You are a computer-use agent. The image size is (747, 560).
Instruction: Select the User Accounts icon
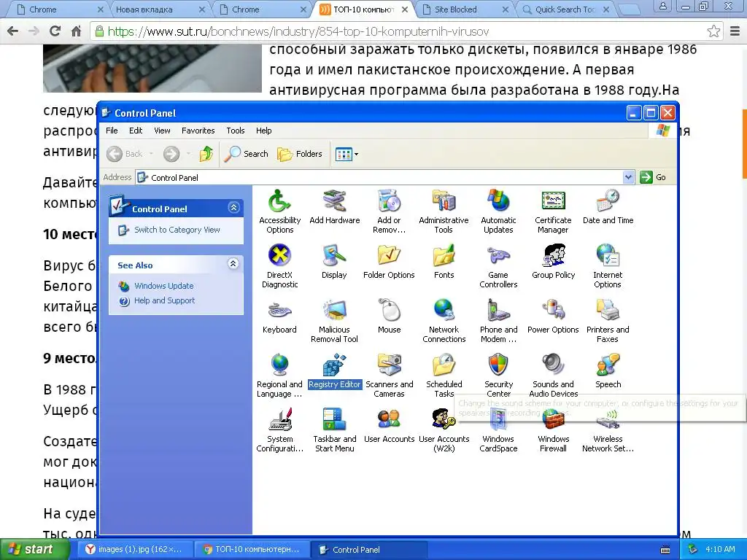click(389, 420)
